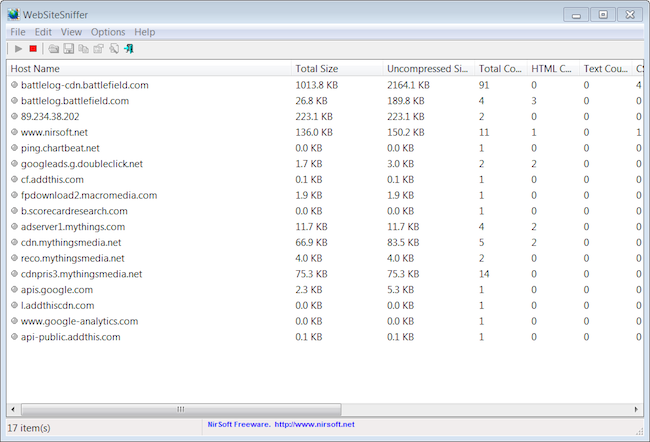Click the bullet icon beside cf.addthis.com

tap(15, 179)
